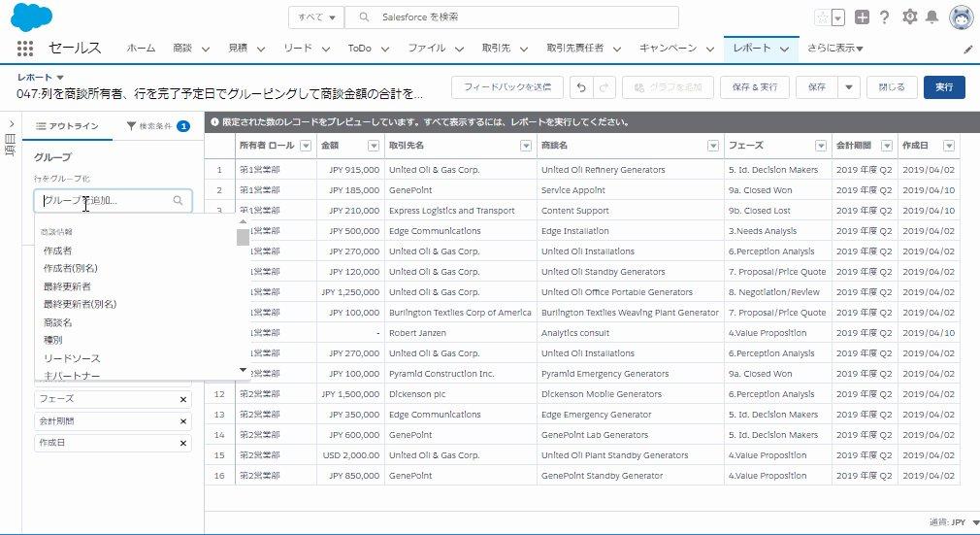Remove the 会計期間 column with X
The height and width of the screenshot is (535, 980).
[x=183, y=421]
